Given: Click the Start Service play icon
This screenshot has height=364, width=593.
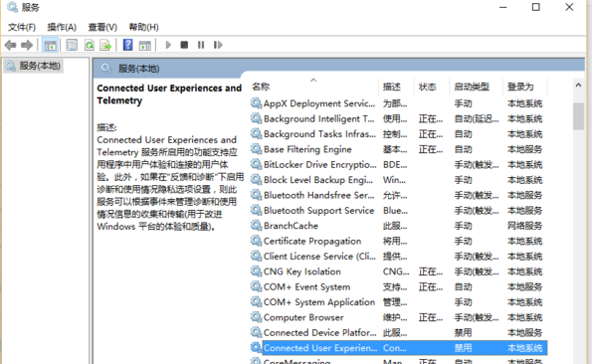Looking at the screenshot, I should coord(168,45).
